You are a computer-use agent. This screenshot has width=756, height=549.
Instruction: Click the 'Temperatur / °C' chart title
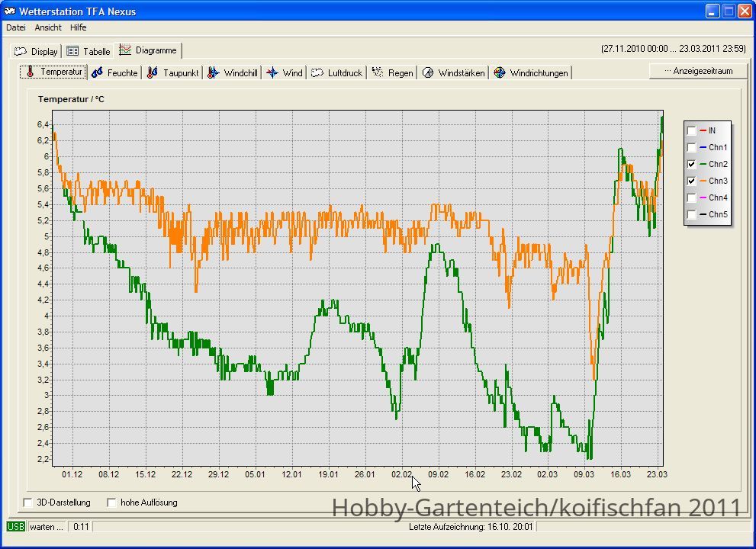(x=71, y=99)
